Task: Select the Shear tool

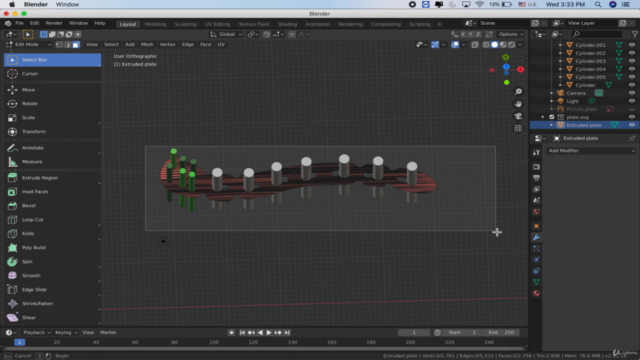Action: pyautogui.click(x=52, y=318)
